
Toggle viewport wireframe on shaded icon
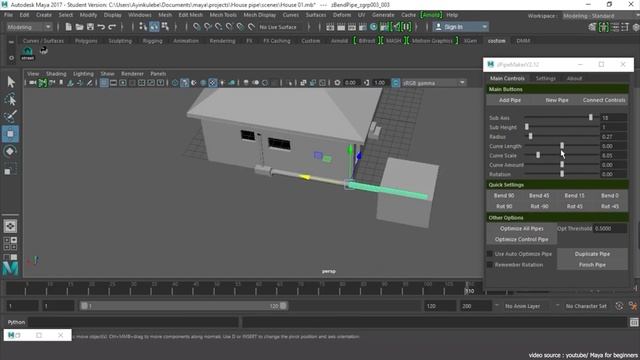203,83
